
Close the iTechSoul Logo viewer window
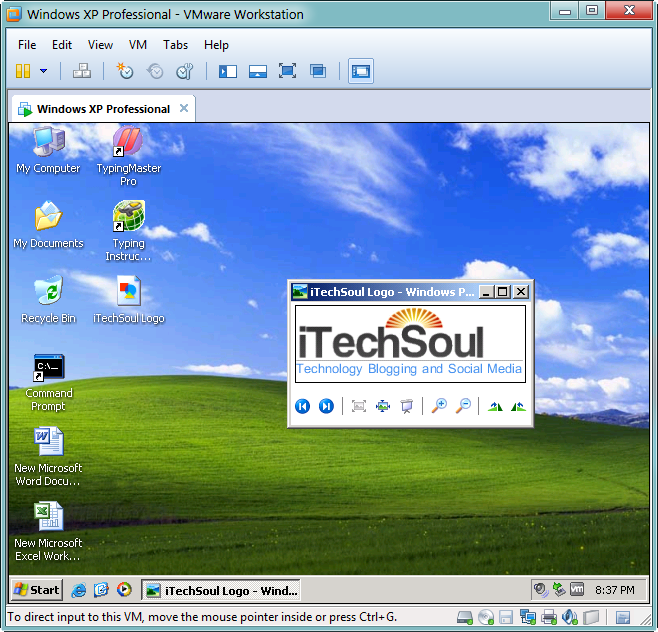pos(521,292)
